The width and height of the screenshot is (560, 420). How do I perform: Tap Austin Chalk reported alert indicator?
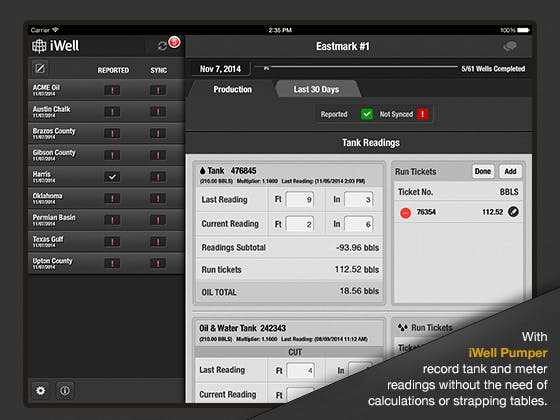[x=112, y=112]
